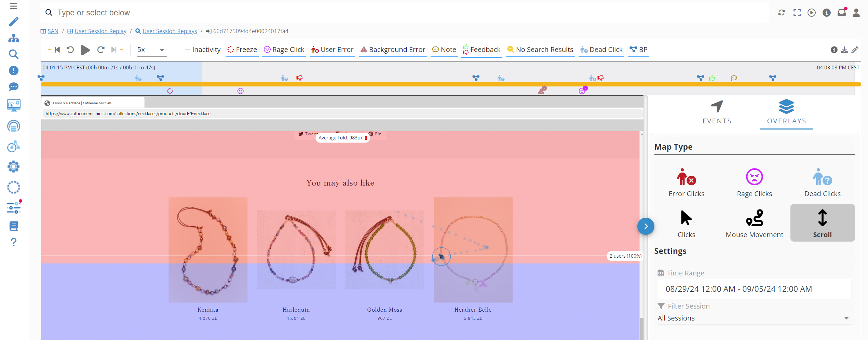Toggle the Rage Click event filter
This screenshot has width=868, height=340.
pyautogui.click(x=284, y=50)
